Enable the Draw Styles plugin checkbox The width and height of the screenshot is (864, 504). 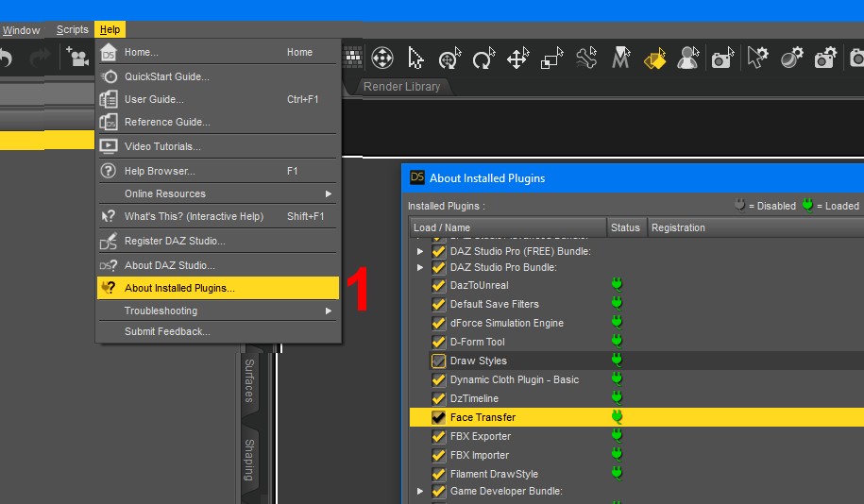coord(439,361)
